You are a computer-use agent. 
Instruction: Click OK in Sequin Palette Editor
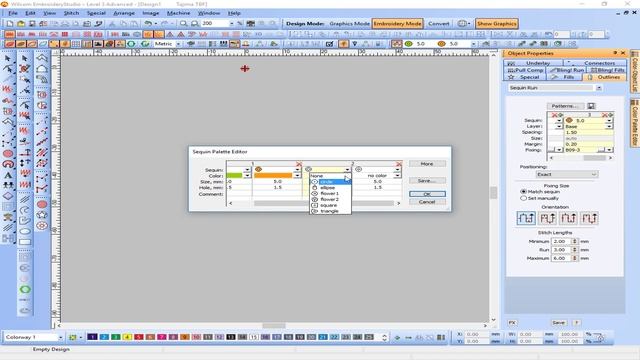[x=427, y=194]
